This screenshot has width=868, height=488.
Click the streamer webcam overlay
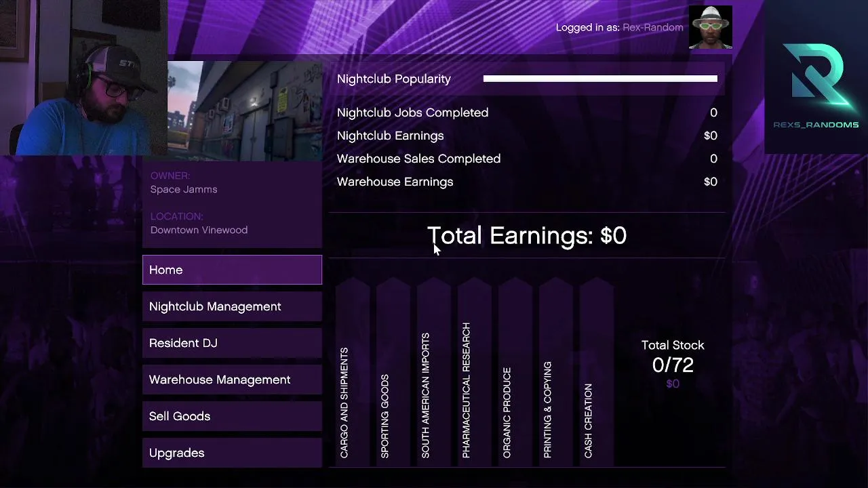pos(83,78)
